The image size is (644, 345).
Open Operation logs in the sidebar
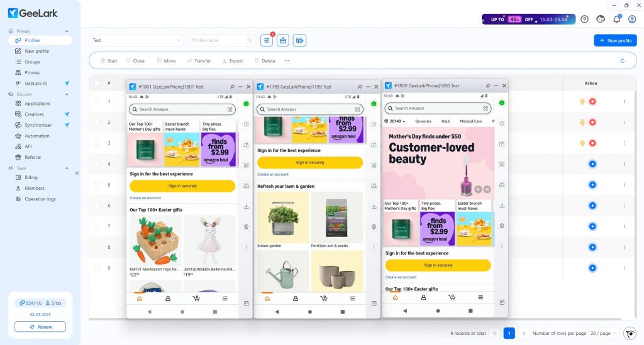click(x=40, y=199)
